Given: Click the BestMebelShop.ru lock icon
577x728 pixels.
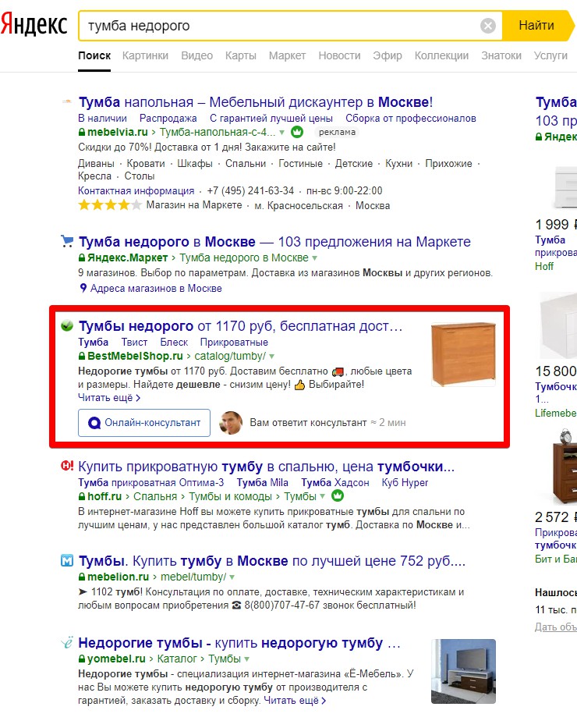Looking at the screenshot, I should (x=82, y=356).
